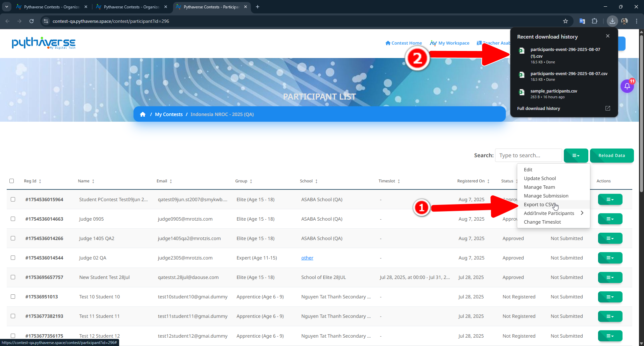
Task: Open My Workspace link
Action: tap(449, 43)
